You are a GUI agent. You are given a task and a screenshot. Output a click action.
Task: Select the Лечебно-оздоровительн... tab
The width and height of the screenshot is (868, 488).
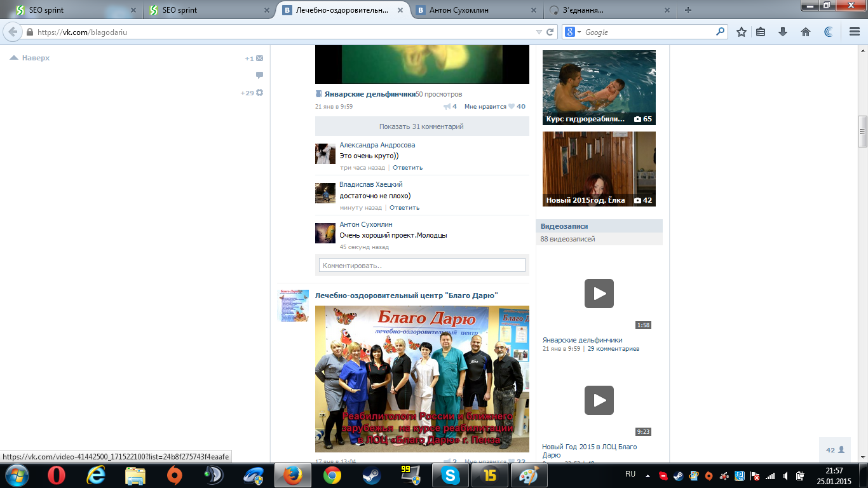click(x=343, y=10)
